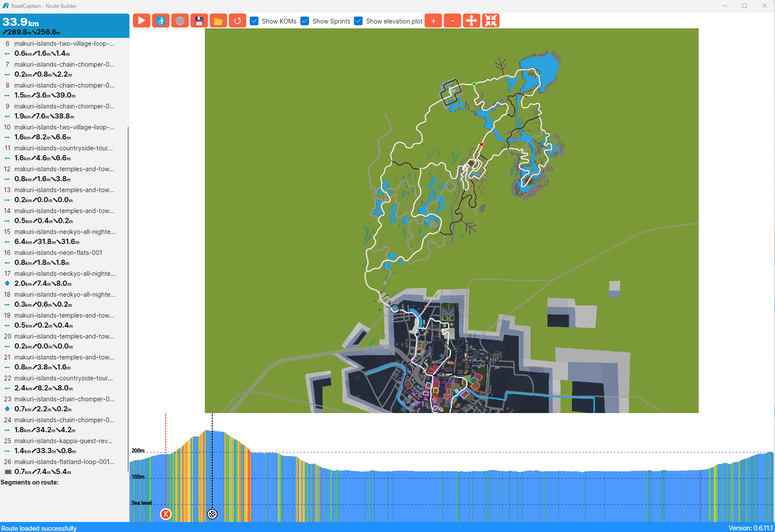Open a route file with folder icon

(218, 21)
